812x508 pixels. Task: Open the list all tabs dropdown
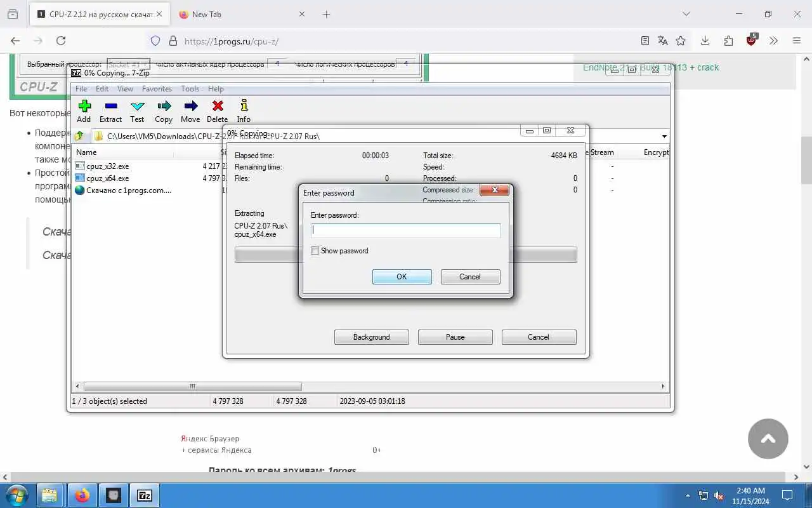686,14
